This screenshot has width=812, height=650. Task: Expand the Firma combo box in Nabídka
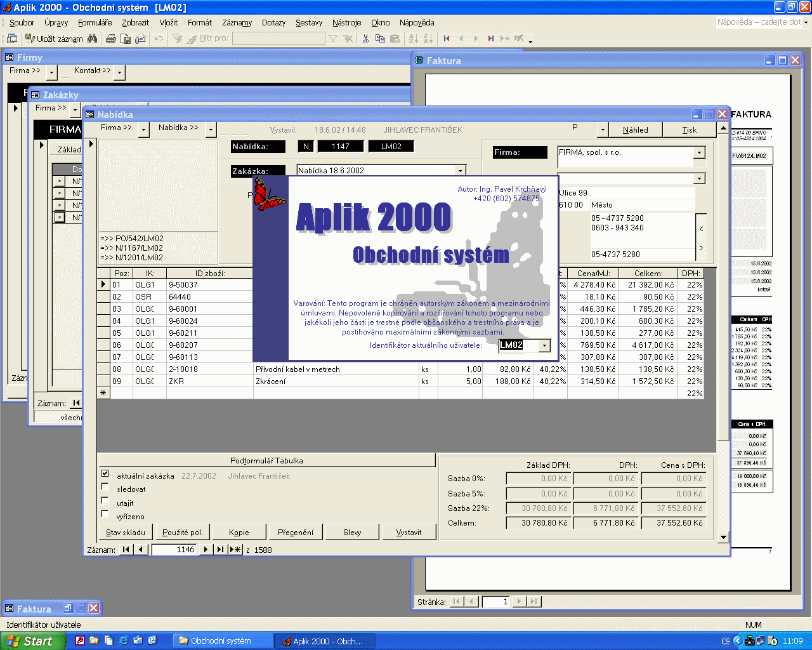coord(699,153)
